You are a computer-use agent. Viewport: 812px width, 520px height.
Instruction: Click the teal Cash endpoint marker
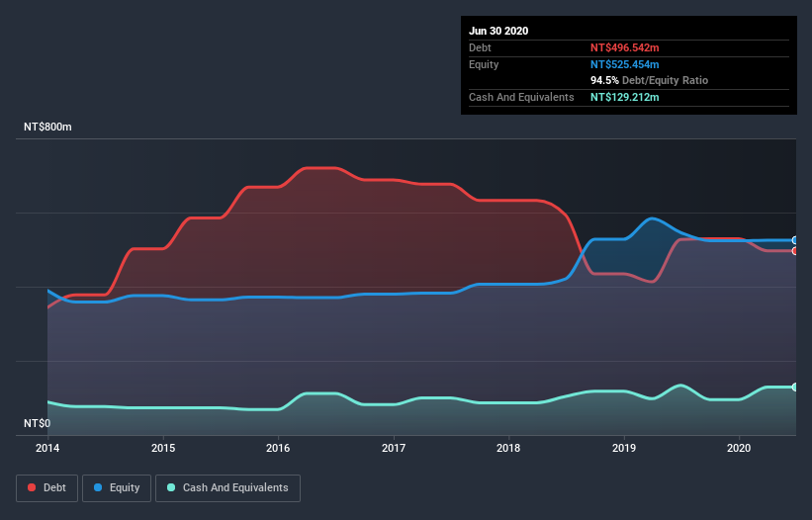pyautogui.click(x=795, y=387)
